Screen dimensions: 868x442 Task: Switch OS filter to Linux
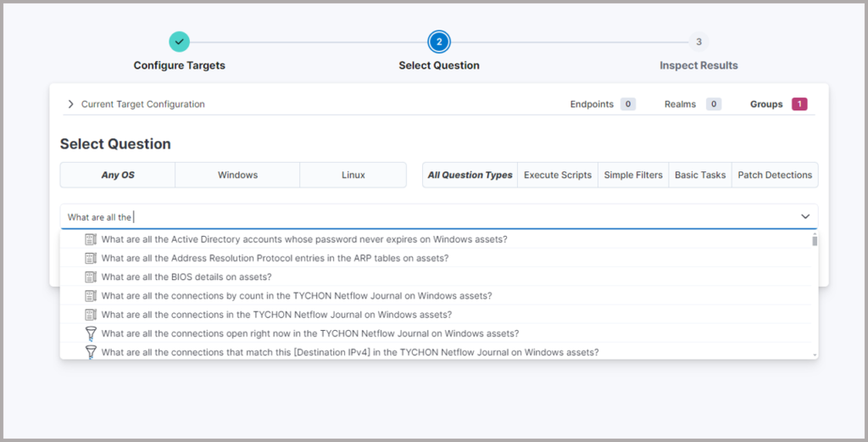pos(353,176)
